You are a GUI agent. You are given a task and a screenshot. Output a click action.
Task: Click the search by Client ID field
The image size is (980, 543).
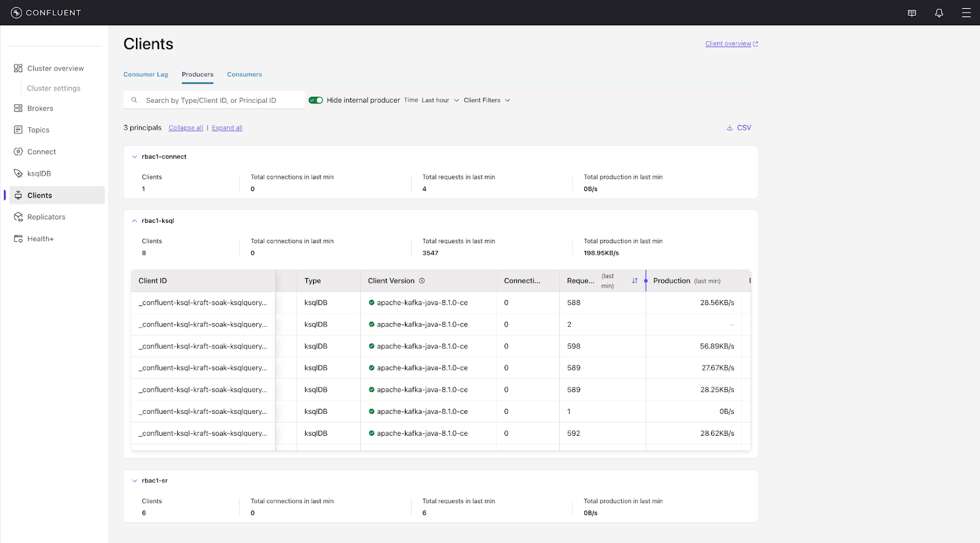214,100
